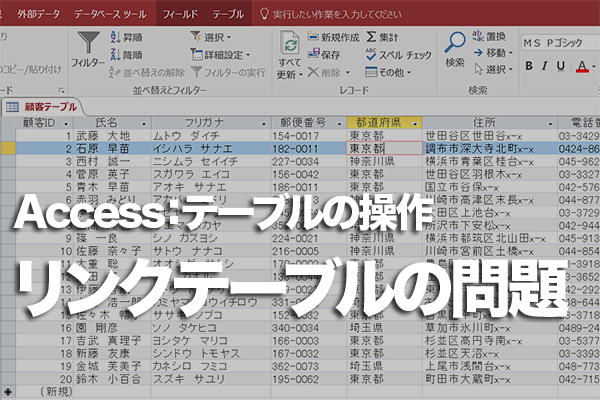600x400 pixels.
Task: Click (新規) new record cell
Action: [44, 392]
